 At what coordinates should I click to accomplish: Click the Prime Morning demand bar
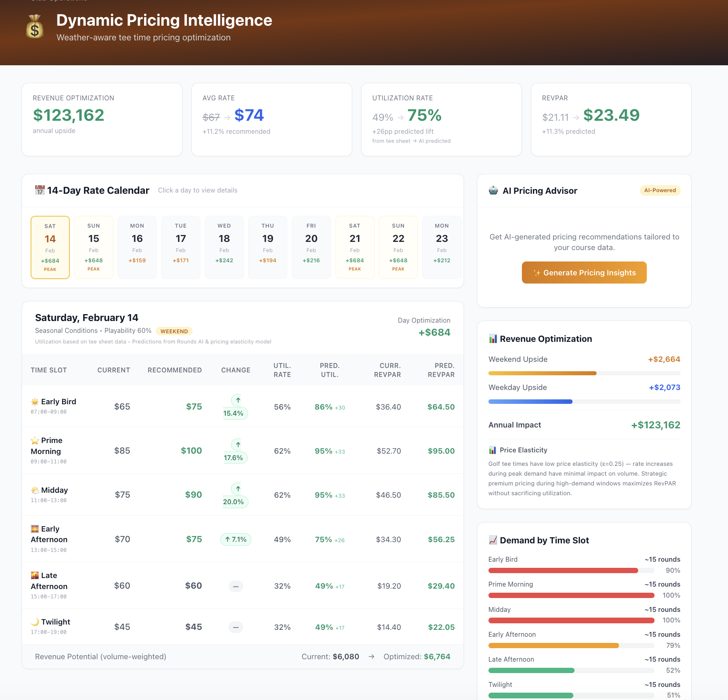pos(571,595)
